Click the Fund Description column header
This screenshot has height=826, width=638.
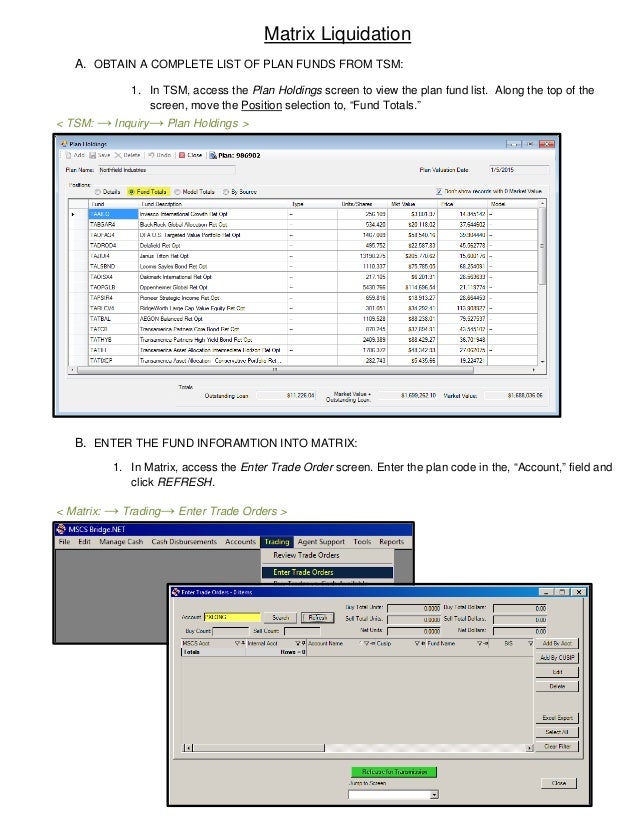pos(213,204)
